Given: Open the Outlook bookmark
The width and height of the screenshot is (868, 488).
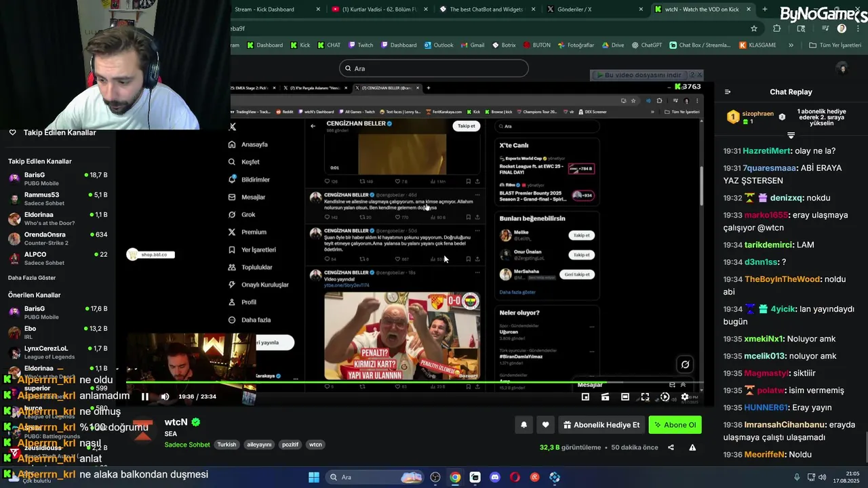Looking at the screenshot, I should pyautogui.click(x=439, y=45).
